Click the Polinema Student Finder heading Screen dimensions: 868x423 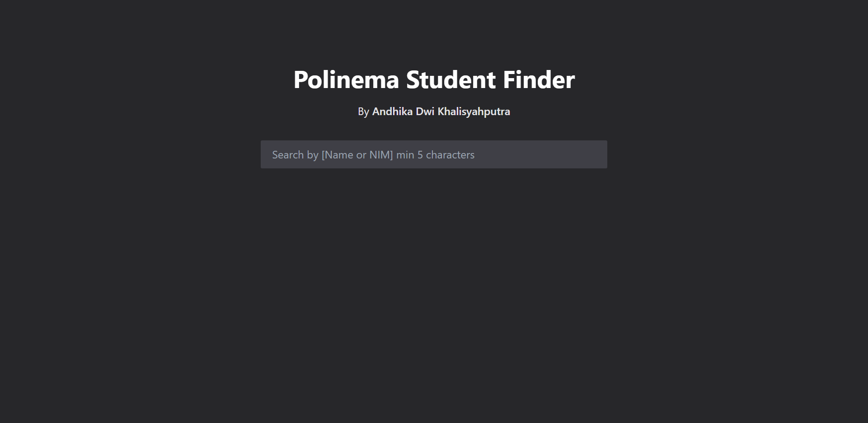click(434, 79)
